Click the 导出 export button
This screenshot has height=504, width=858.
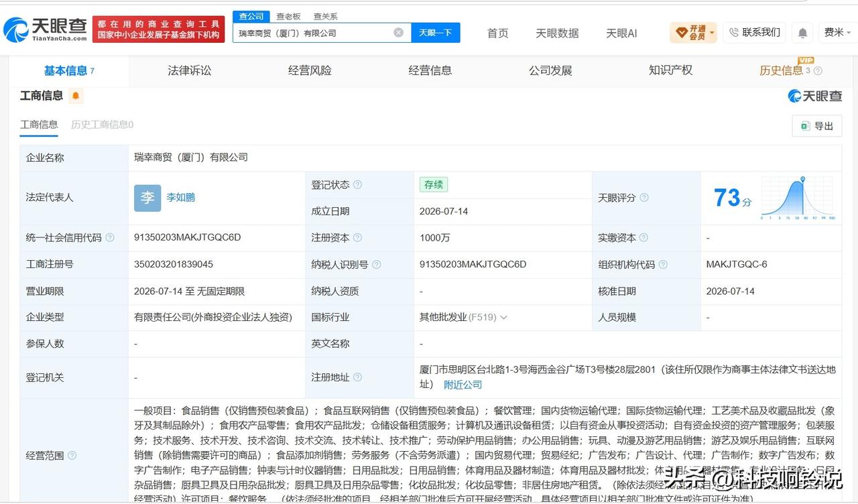tap(817, 126)
